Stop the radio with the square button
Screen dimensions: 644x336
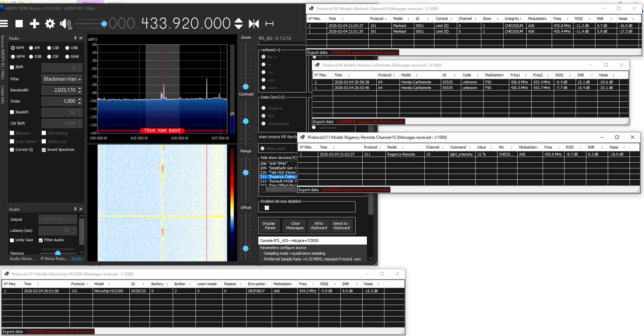point(19,24)
